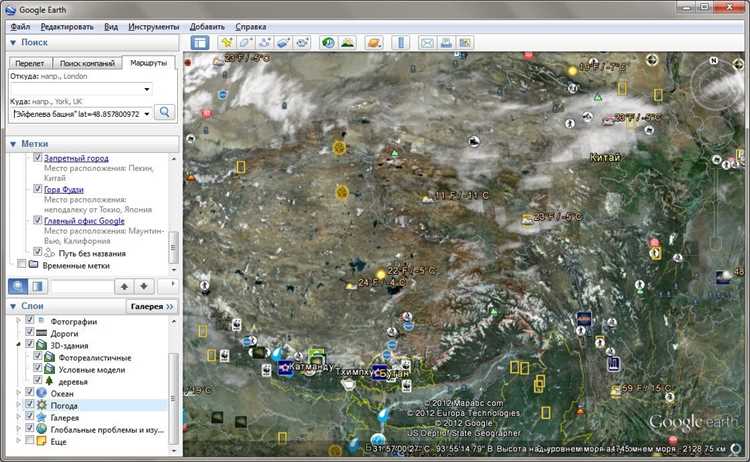Click the 3D-здания layer building icon
This screenshot has width=750, height=462.
tap(42, 345)
